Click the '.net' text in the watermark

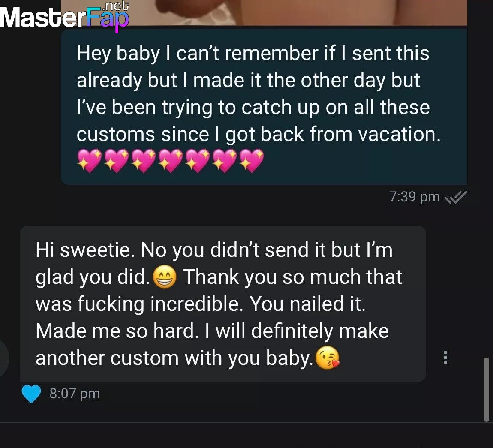[116, 6]
